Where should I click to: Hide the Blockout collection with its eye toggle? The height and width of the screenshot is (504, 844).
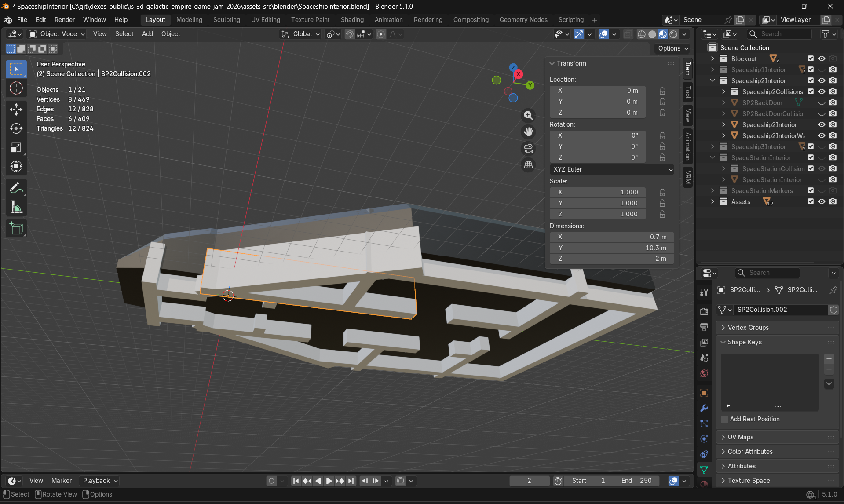[822, 58]
